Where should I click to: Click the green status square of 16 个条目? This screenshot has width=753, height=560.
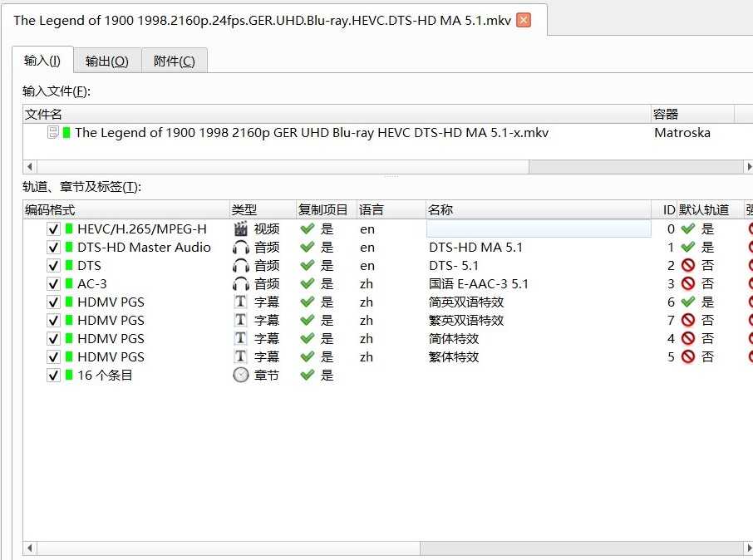69,375
